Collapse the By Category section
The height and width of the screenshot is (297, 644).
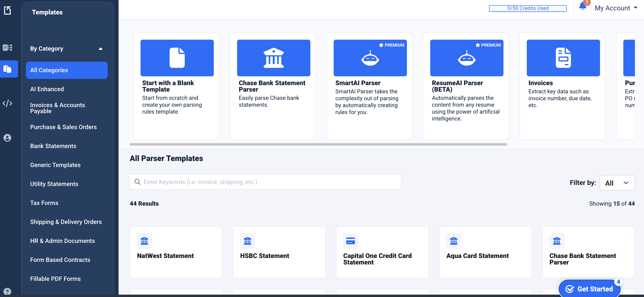point(101,49)
